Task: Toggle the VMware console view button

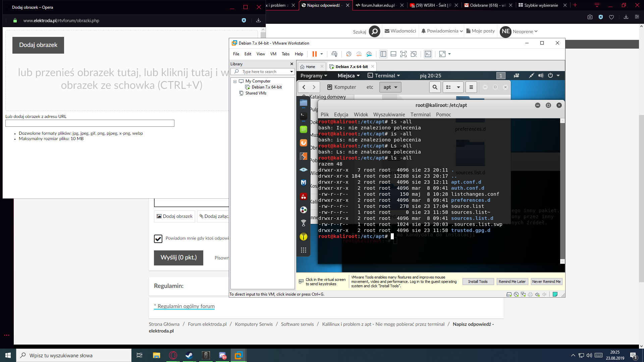Action: point(428,54)
